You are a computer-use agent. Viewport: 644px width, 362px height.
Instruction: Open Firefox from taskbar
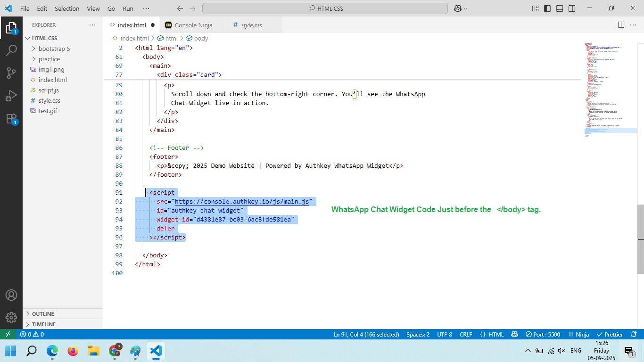73,351
